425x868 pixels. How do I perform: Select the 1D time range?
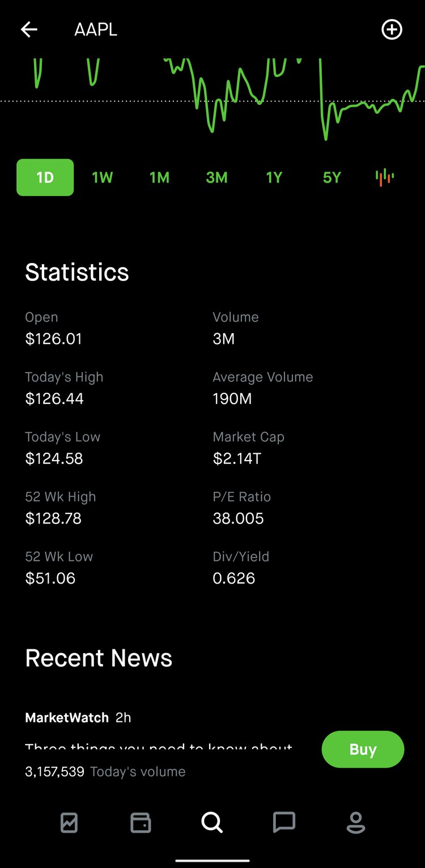coord(45,177)
